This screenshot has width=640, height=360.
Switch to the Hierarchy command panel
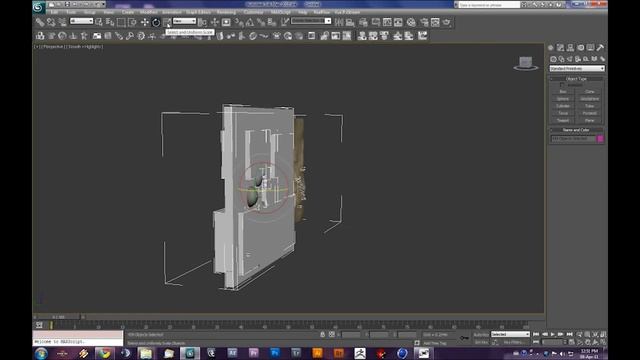(571, 48)
